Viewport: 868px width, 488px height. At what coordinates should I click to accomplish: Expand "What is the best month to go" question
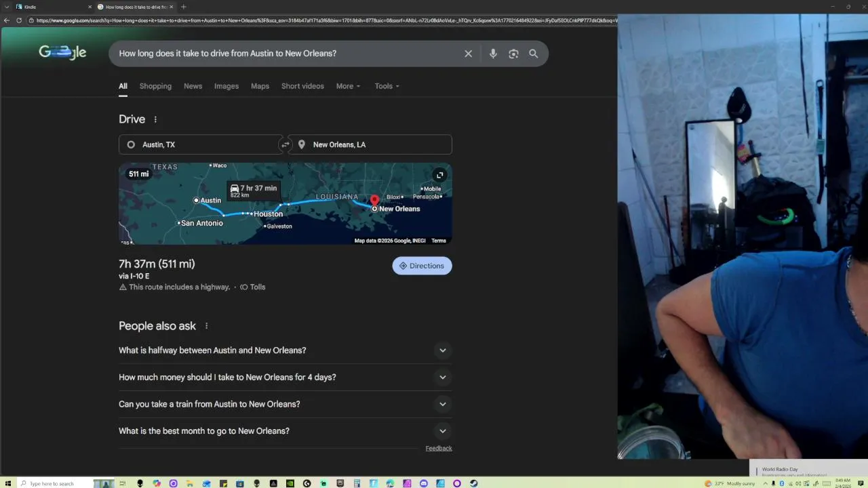tap(285, 431)
